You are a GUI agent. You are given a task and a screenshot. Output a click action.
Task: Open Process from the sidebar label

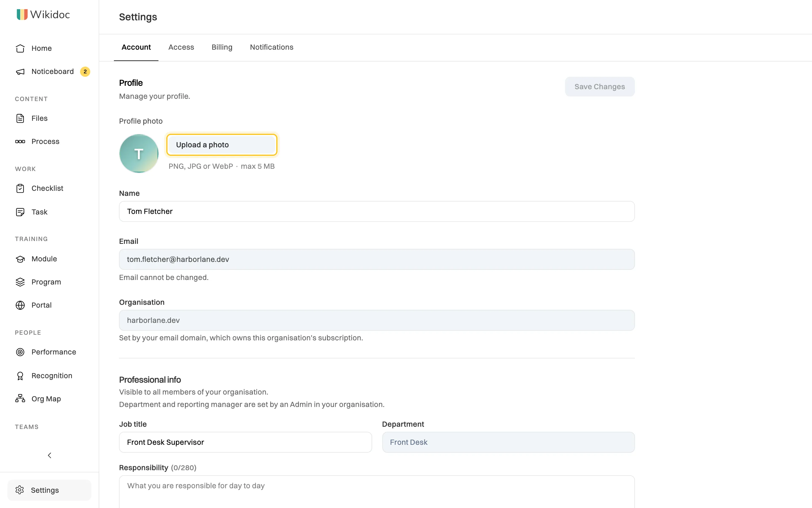click(45, 141)
